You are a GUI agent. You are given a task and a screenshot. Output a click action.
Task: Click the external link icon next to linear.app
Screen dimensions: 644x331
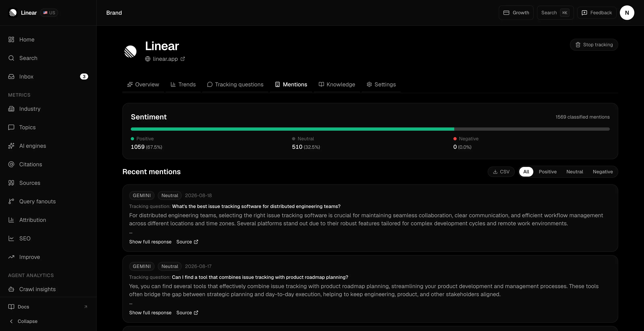point(183,59)
